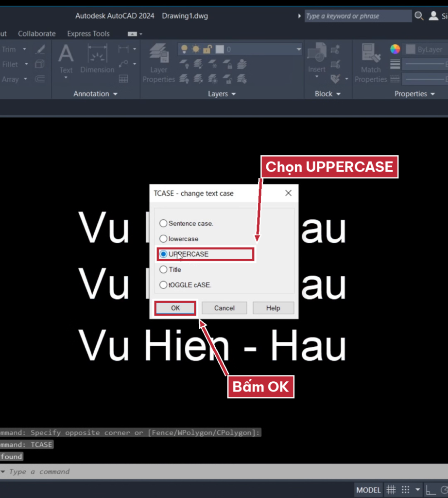Click the Match Properties icon
Image resolution: width=448 pixels, height=498 pixels.
point(371,63)
